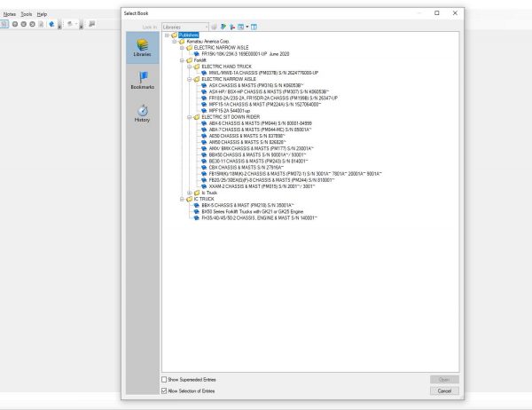Collapse the ELECTRIC HAND TRUCK node

click(190, 67)
